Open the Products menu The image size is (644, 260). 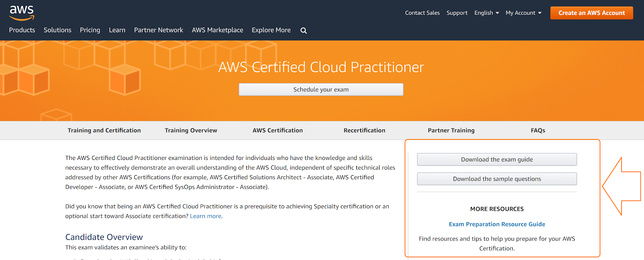(22, 30)
